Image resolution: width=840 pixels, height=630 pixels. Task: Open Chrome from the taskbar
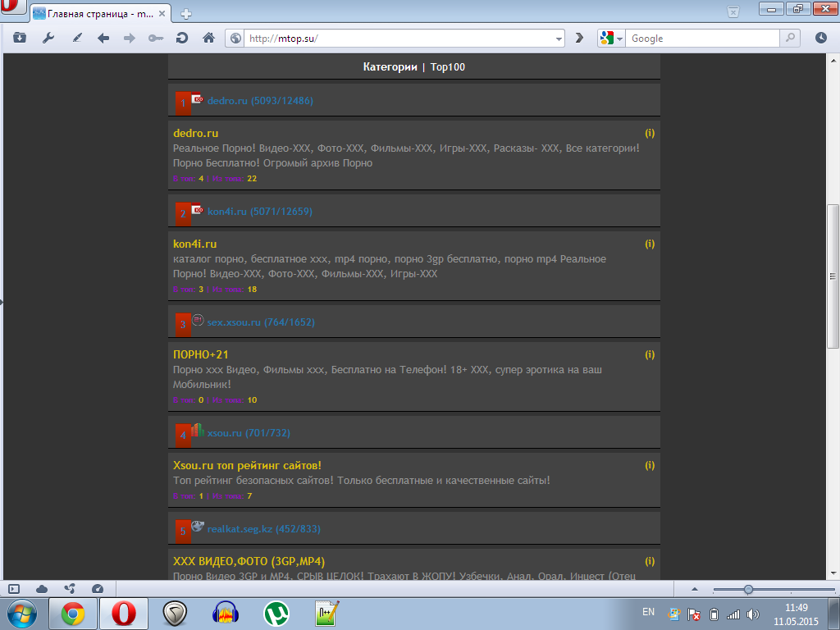73,614
